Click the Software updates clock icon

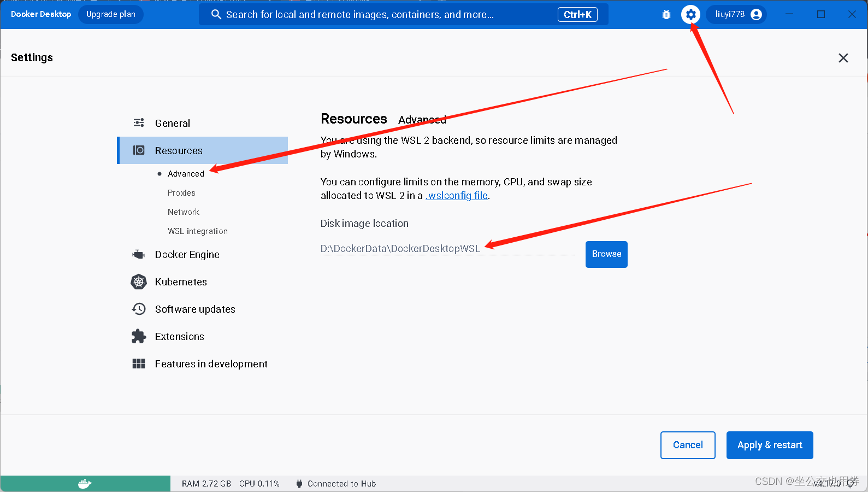pos(139,309)
